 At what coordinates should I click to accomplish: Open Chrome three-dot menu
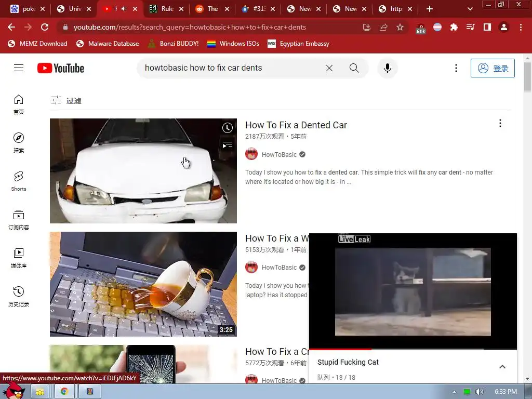pyautogui.click(x=521, y=27)
